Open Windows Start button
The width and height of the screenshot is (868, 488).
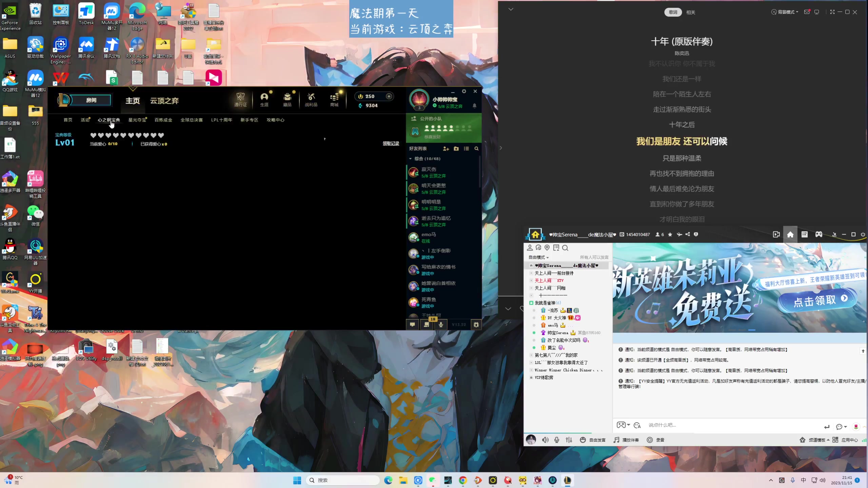tap(297, 480)
